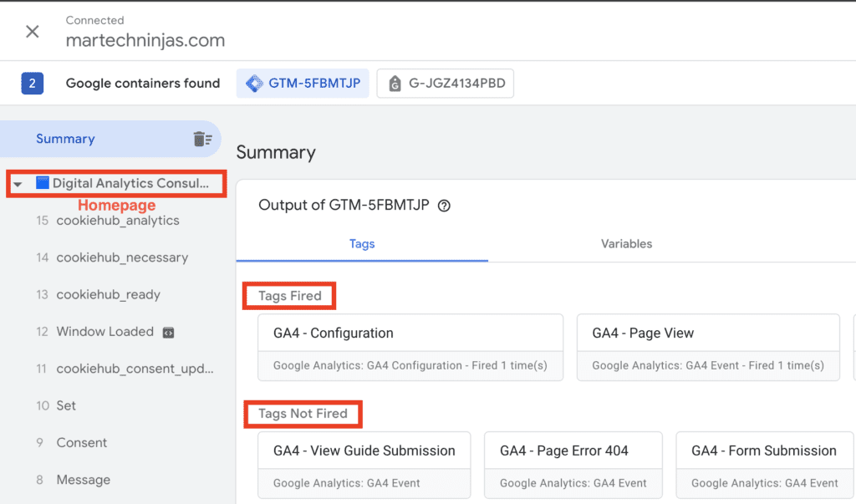856x504 pixels.
Task: Open help icon next to Output of GTM-5FBMTJP
Action: [x=444, y=206]
